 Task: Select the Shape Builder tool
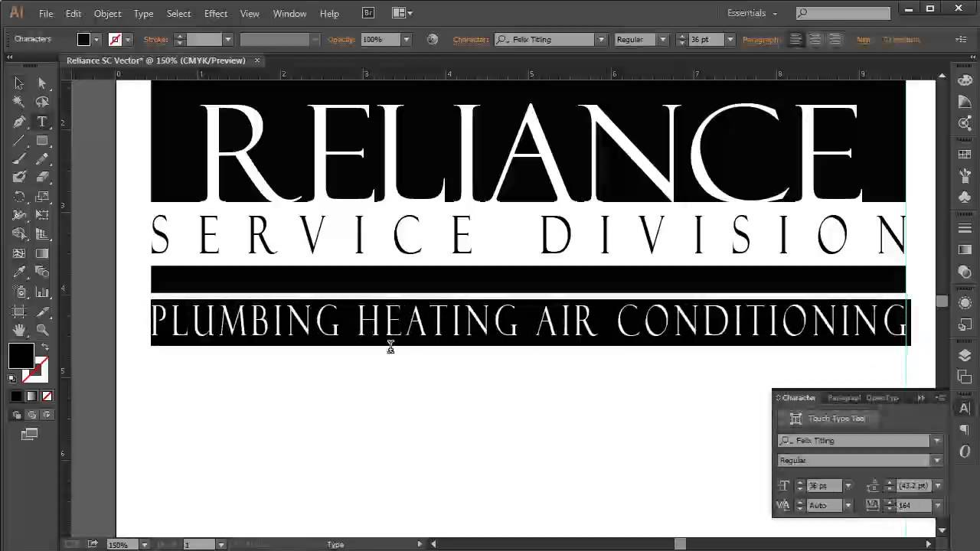tap(19, 234)
